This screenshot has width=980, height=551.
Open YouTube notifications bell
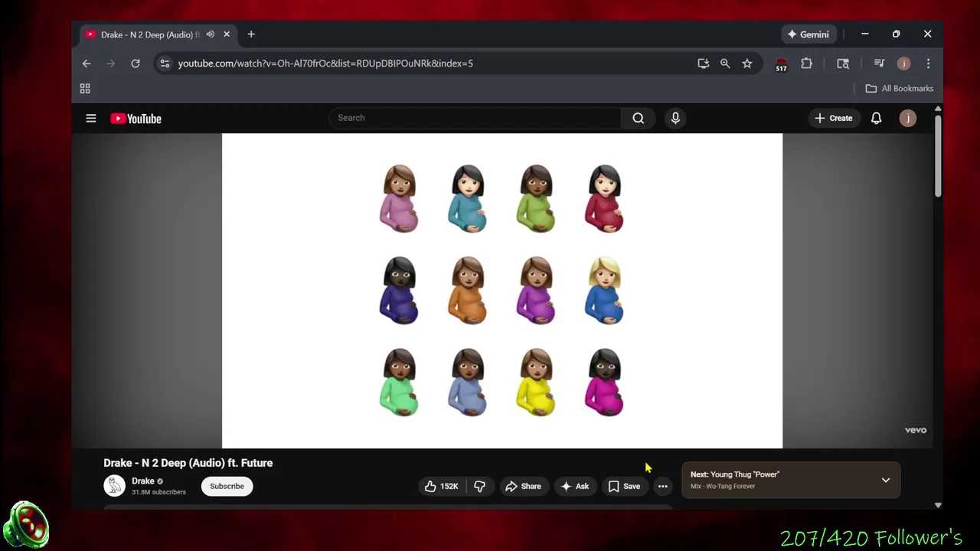tap(877, 118)
